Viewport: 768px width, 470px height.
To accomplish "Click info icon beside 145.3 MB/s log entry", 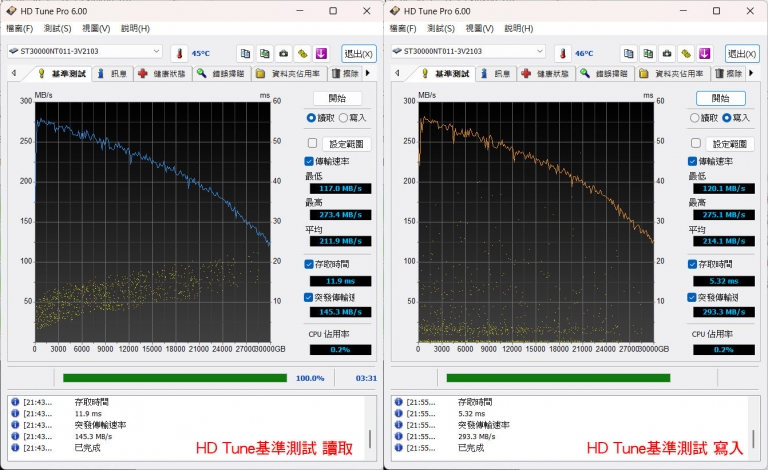I will (15, 436).
